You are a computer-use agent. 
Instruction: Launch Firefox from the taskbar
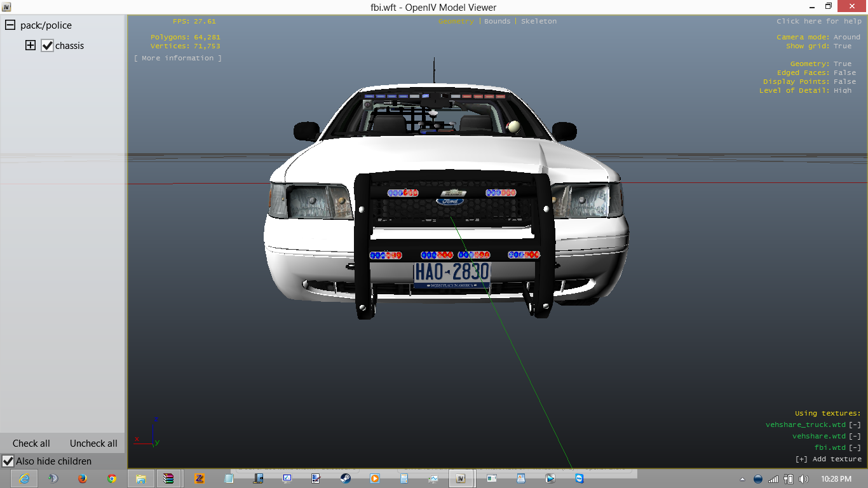[82, 478]
